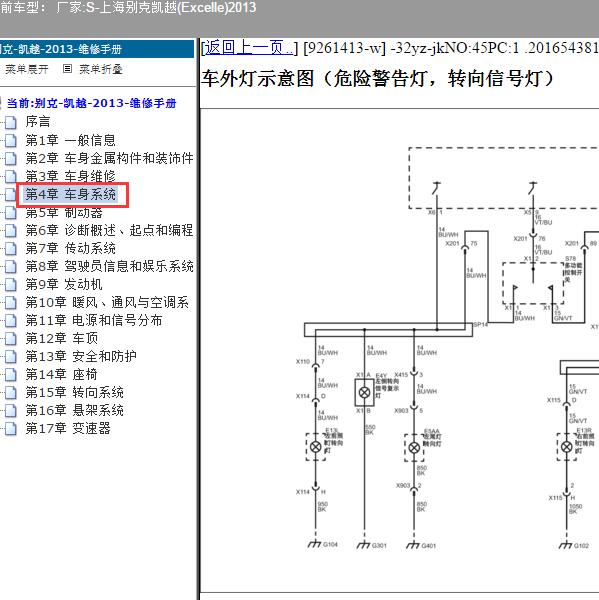Select 第16章 悬架系统 chapter

pos(74,410)
